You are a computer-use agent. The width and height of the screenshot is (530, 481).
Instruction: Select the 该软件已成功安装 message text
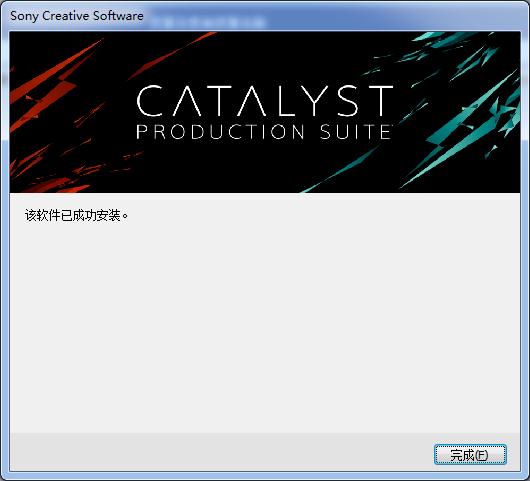(x=76, y=215)
